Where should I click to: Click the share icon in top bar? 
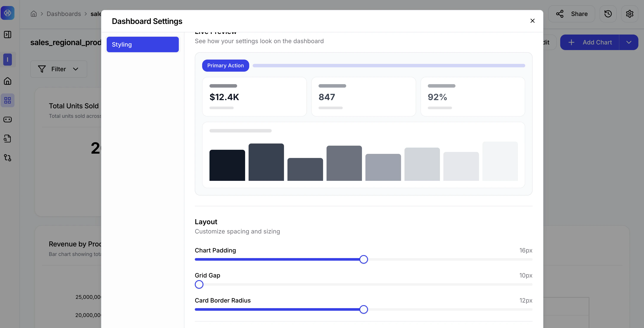pyautogui.click(x=560, y=14)
